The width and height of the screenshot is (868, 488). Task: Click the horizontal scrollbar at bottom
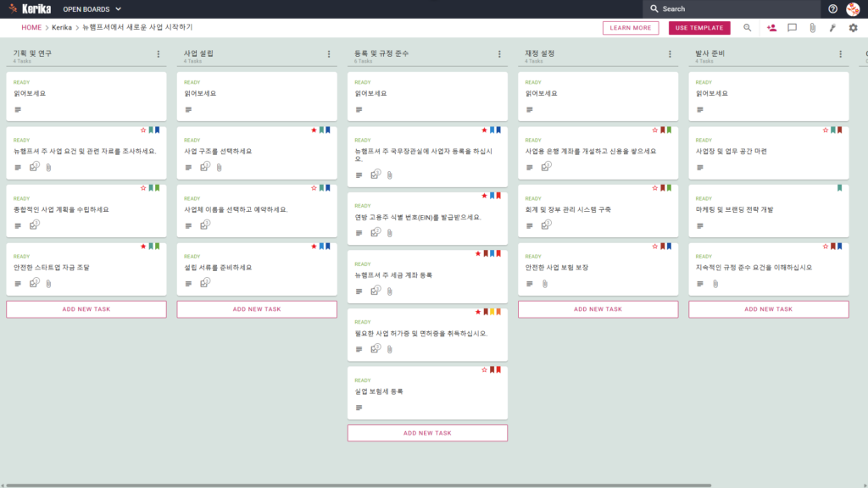[x=359, y=485]
